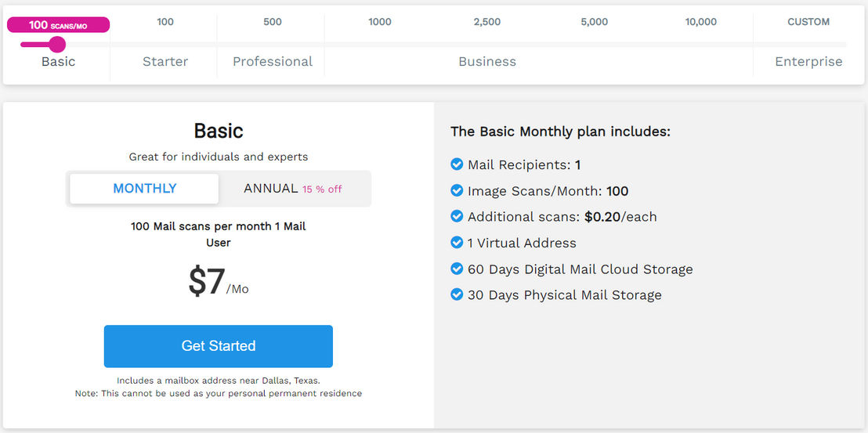The width and height of the screenshot is (868, 433).
Task: Click 'Mail Recipients: 1' text
Action: 523,164
